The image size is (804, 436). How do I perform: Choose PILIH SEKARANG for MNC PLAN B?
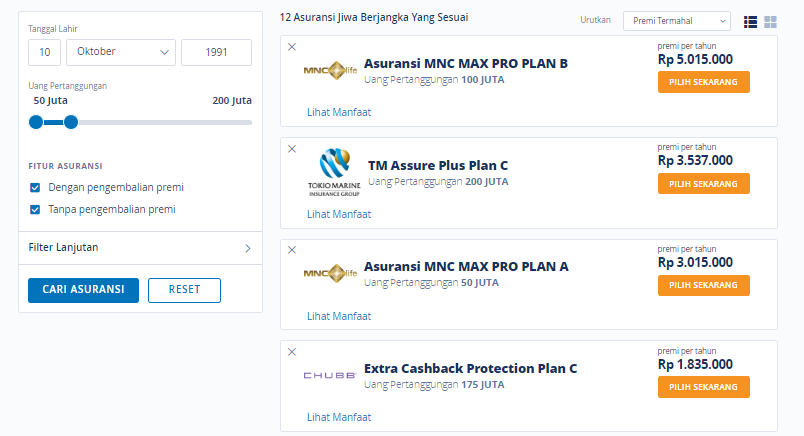click(704, 82)
